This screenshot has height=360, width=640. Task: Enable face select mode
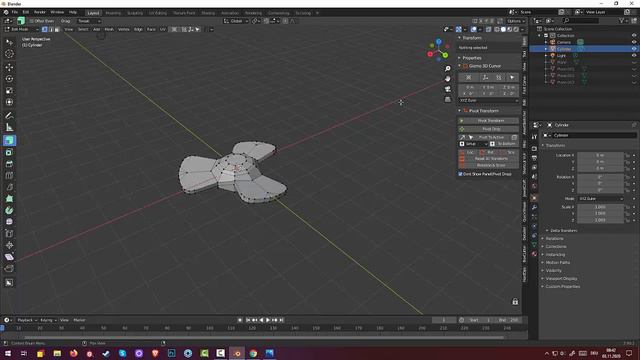(x=57, y=29)
